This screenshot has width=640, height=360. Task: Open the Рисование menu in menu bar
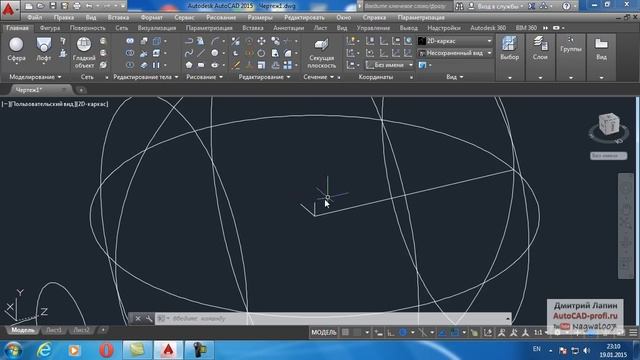point(221,18)
